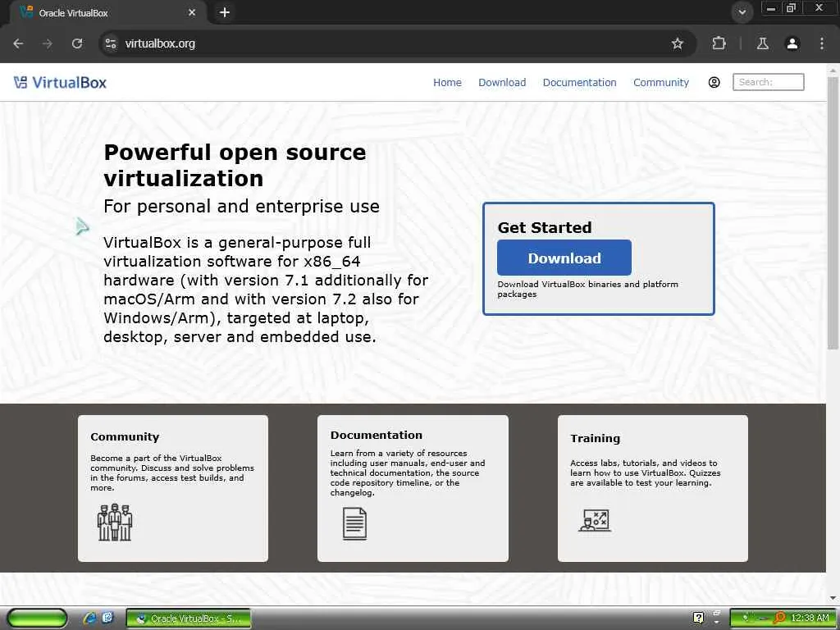Screen dimensions: 840x630
Task: Minimize the browser window
Action: [x=771, y=8]
